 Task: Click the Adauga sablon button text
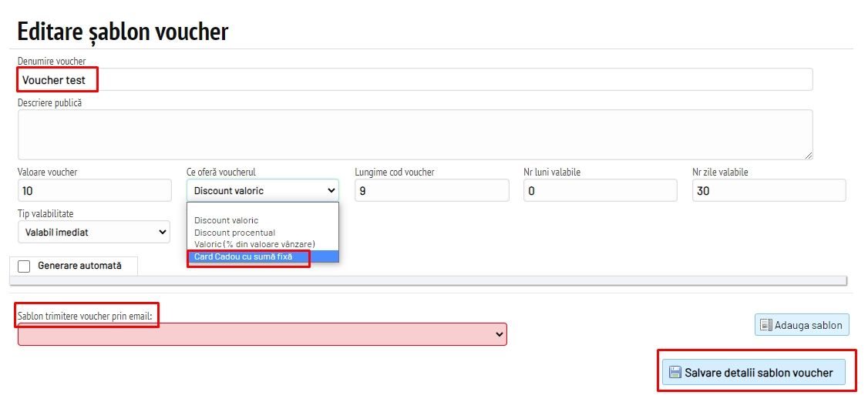pyautogui.click(x=809, y=325)
